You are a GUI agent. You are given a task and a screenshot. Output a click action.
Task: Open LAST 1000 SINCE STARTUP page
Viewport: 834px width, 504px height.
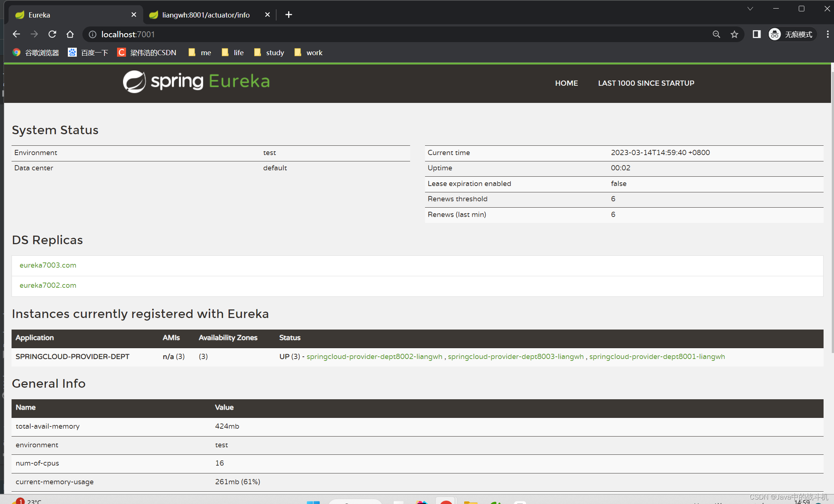pyautogui.click(x=646, y=83)
